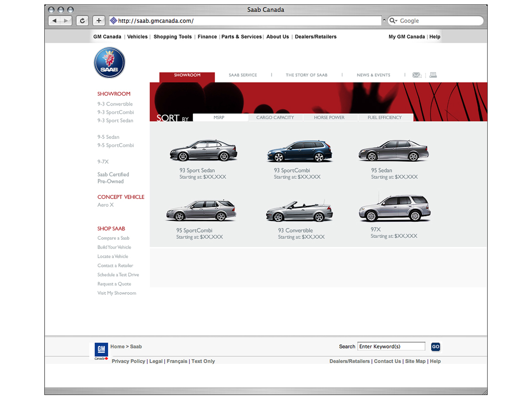
Task: Click the 97X SUV image
Action: click(395, 208)
